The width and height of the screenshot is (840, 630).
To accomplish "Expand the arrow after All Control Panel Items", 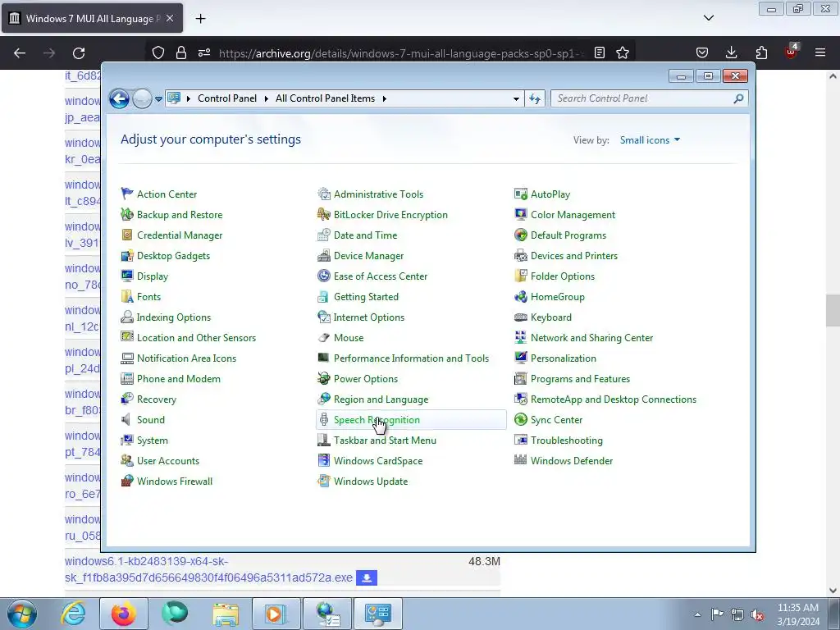I will (x=384, y=98).
